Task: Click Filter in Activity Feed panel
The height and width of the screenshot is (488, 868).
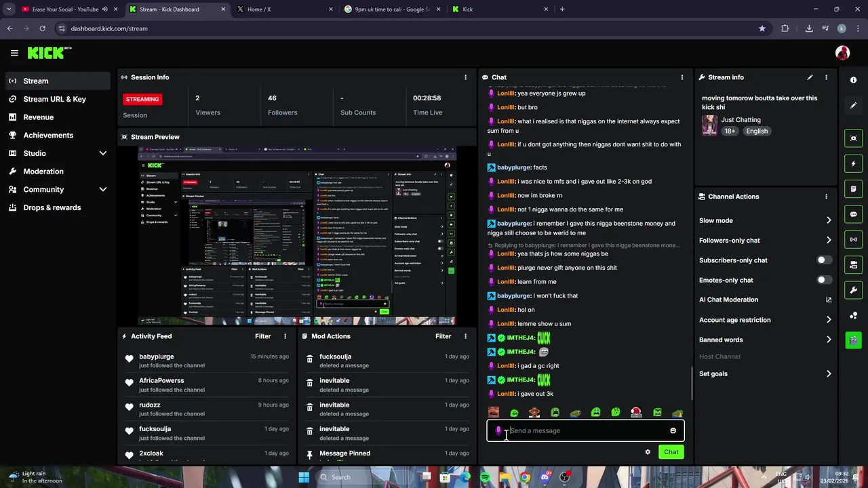Action: click(x=263, y=336)
